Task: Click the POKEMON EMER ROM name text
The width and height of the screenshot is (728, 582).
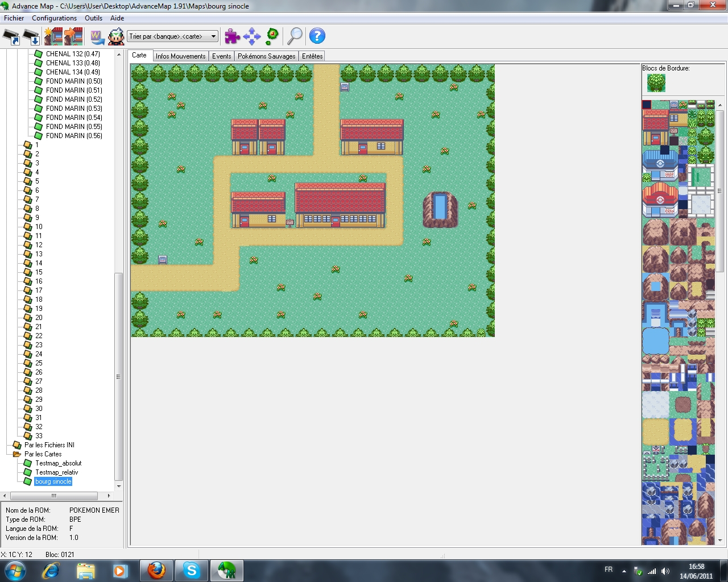Action: (94, 510)
